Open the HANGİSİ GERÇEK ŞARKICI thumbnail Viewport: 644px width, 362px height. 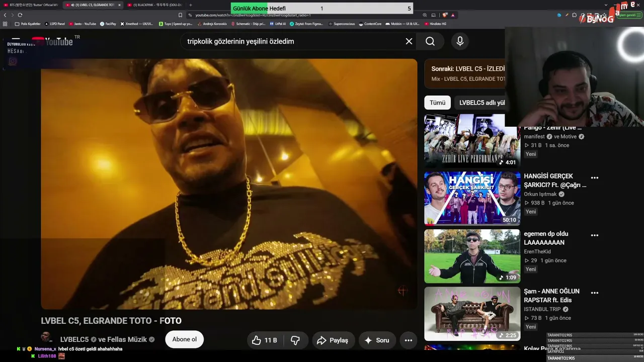click(x=472, y=199)
